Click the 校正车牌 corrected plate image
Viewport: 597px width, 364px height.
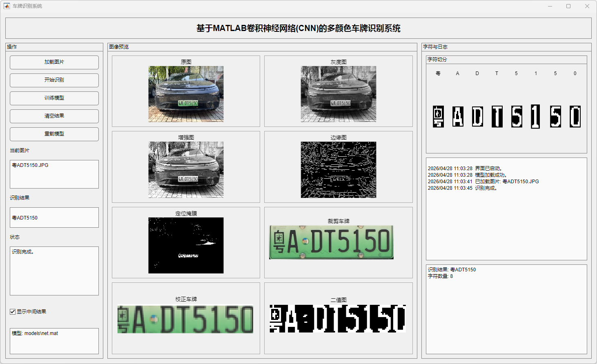[x=185, y=319]
